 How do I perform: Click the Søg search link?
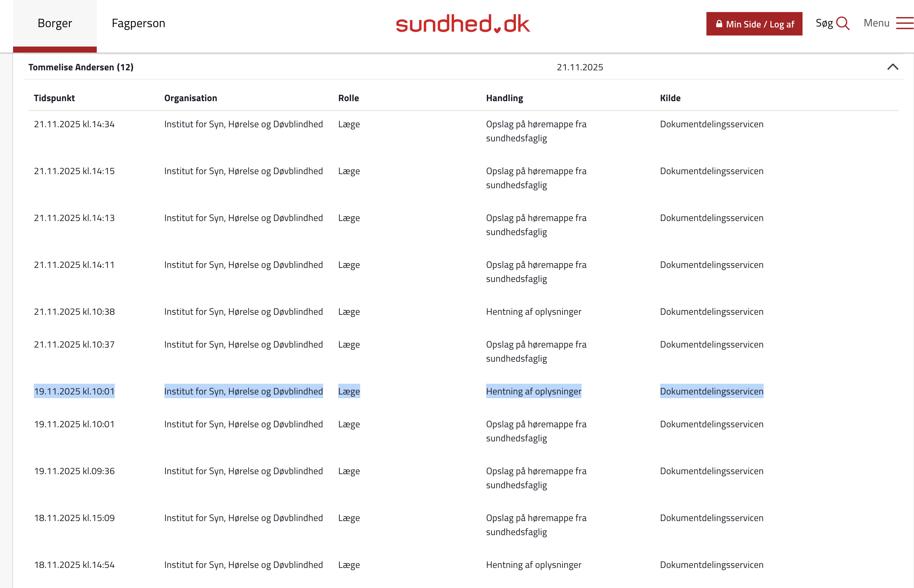(x=824, y=23)
